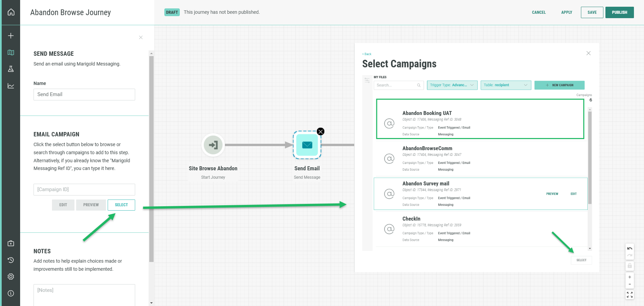Click the campaign list scrollbar
644x306 pixels.
click(590, 158)
